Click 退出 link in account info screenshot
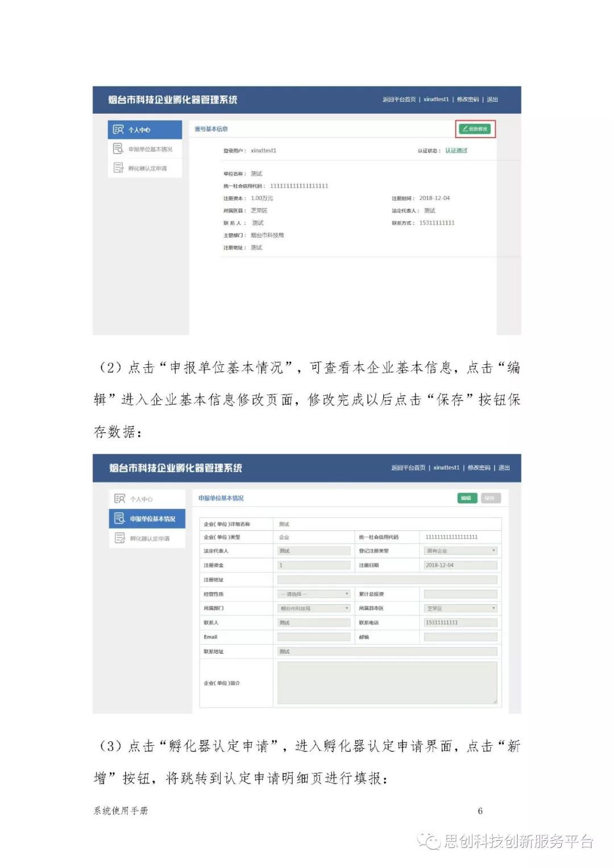Image resolution: width=614 pixels, height=868 pixels. point(492,99)
